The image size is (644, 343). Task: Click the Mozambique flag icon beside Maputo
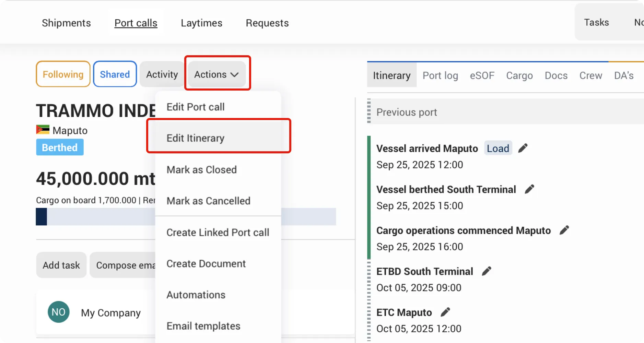43,130
